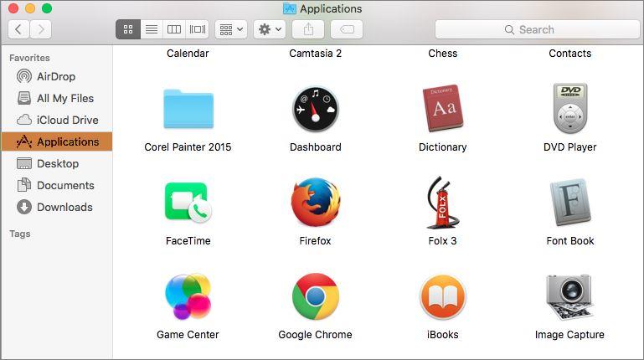The height and width of the screenshot is (360, 644).
Task: Switch to icon view in toolbar
Action: 128,29
